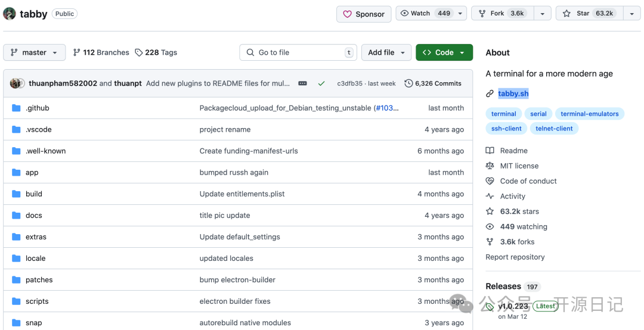The width and height of the screenshot is (644, 330).
Task: Open the Releases 197 heading
Action: tap(513, 287)
